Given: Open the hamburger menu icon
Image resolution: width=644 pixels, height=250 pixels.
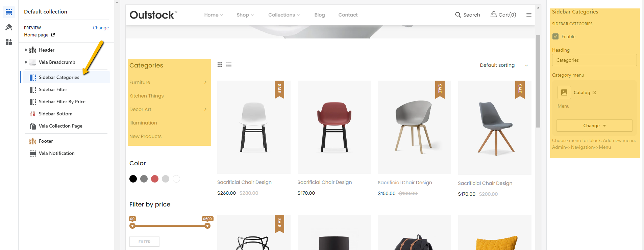Looking at the screenshot, I should point(529,15).
